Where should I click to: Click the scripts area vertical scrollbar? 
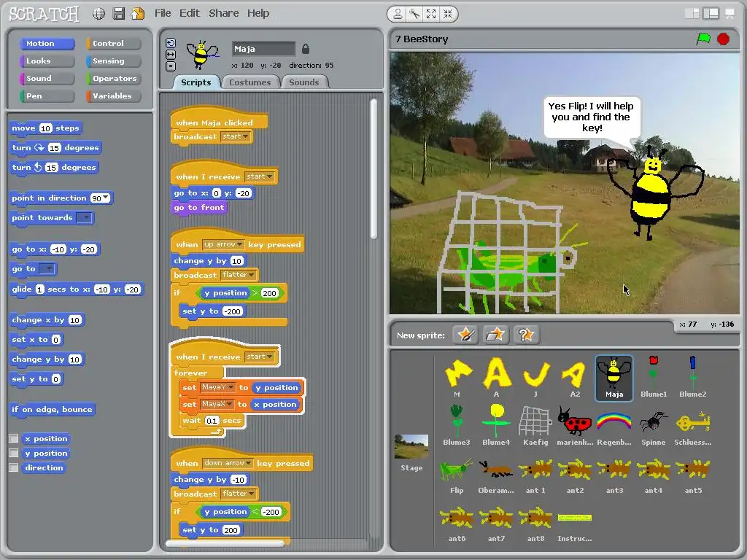(374, 168)
